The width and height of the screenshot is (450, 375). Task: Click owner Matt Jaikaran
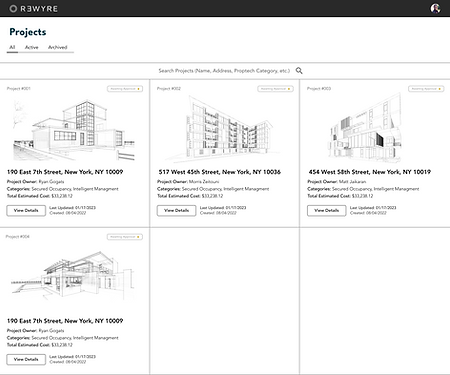(353, 182)
